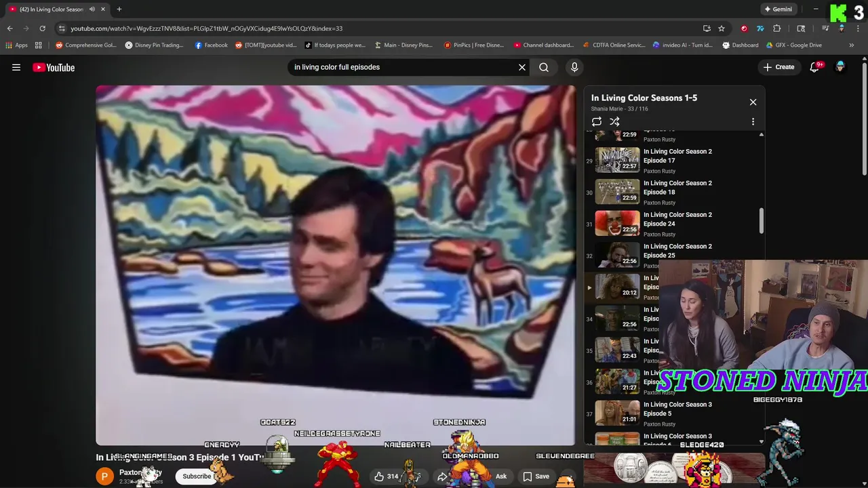Toggle loop playlist in the playlist panel

[597, 122]
